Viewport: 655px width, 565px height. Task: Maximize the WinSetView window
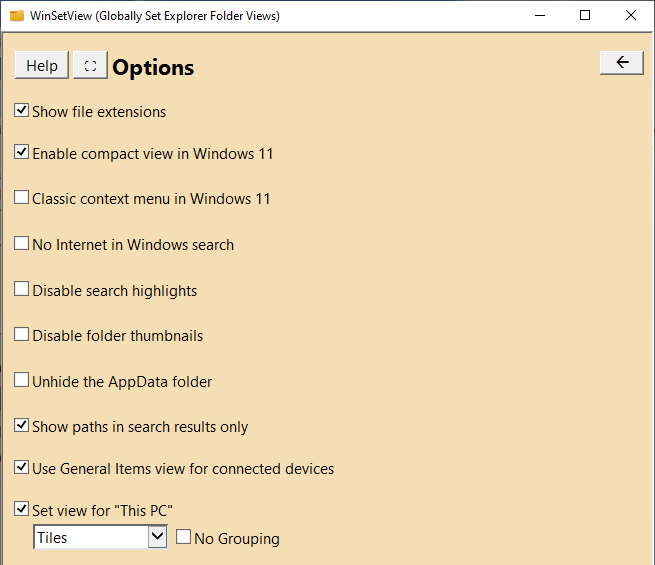(585, 16)
